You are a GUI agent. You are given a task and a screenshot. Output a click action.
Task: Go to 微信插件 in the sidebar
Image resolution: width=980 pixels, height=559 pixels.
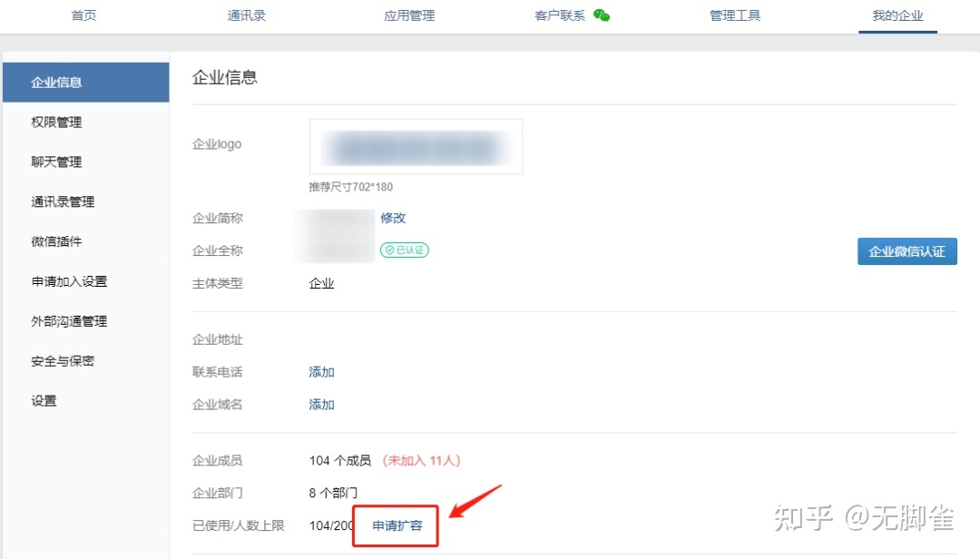[x=56, y=241]
